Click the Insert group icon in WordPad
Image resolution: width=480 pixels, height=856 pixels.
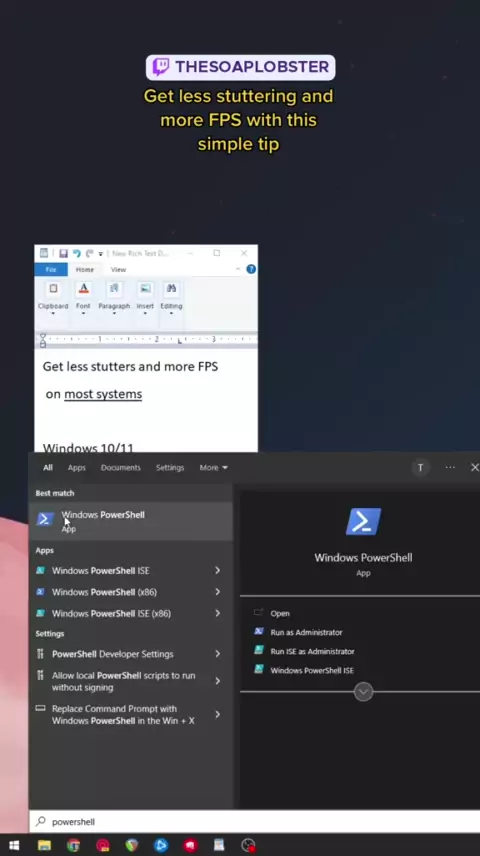tap(145, 289)
